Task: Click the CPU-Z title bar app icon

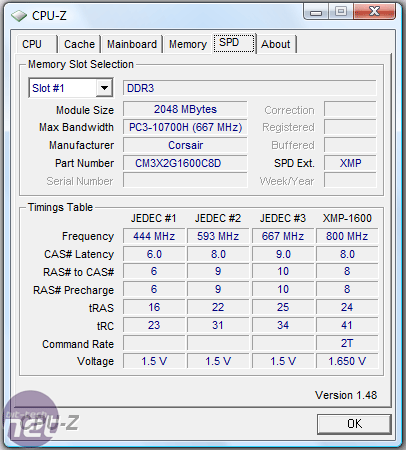Action: coord(19,15)
